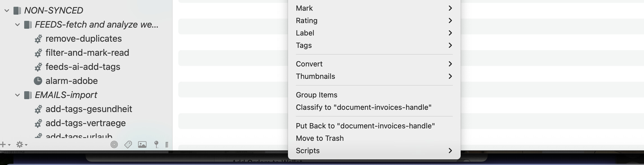Click the gear icon beside add-tags-gesundheit
Screen dimensions: 644x165
(38, 109)
